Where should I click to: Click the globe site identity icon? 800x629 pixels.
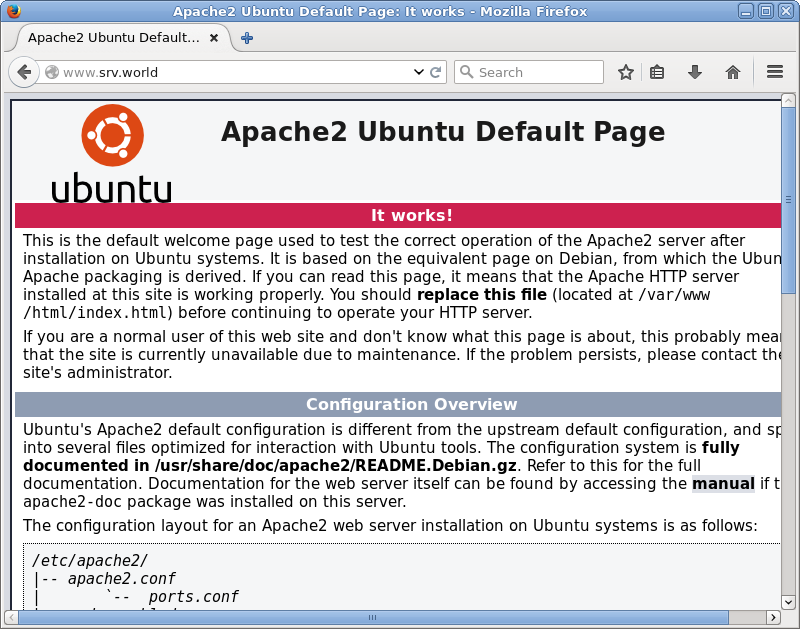pos(52,72)
